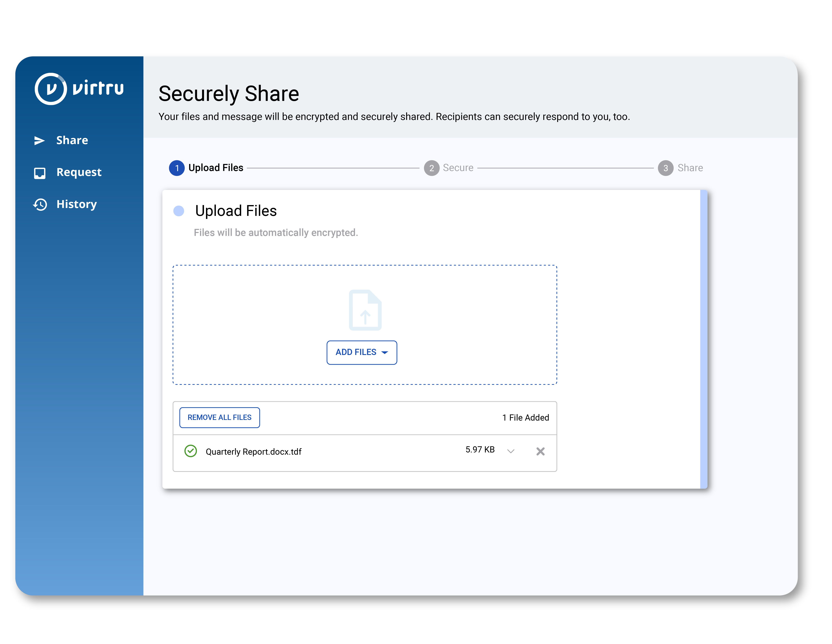Click the Virtru circle logo icon

pyautogui.click(x=51, y=89)
